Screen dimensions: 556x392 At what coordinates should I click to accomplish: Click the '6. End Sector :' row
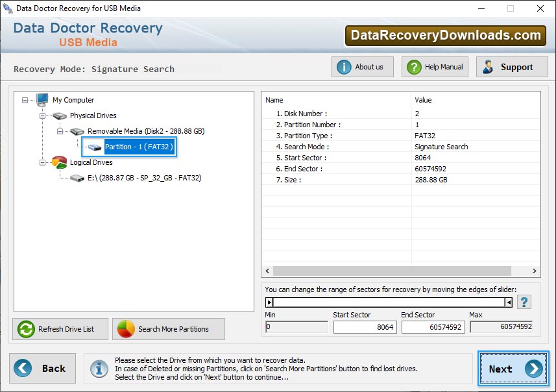(x=401, y=169)
